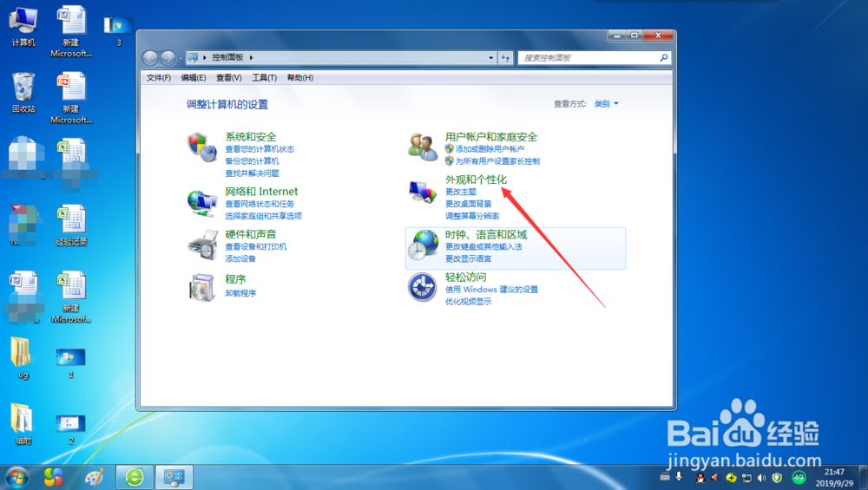Click the 优化视频显示 link
The height and width of the screenshot is (490, 868).
pyautogui.click(x=469, y=302)
